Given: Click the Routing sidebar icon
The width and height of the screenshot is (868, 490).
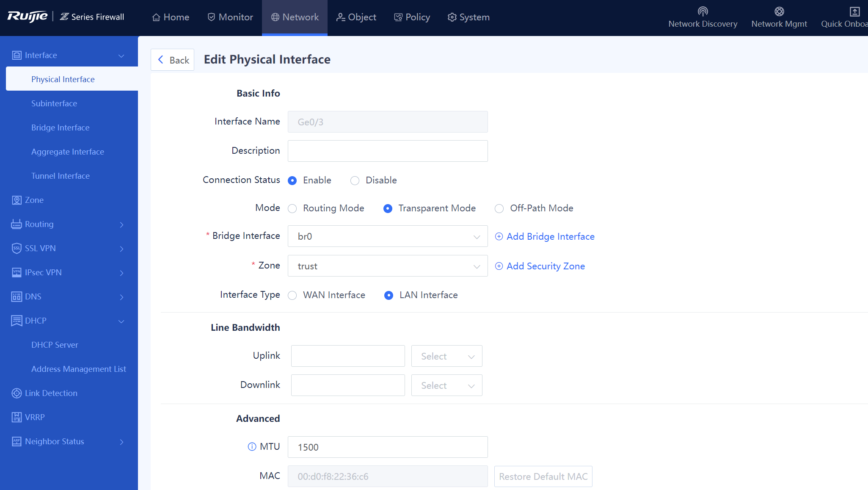Looking at the screenshot, I should point(17,224).
